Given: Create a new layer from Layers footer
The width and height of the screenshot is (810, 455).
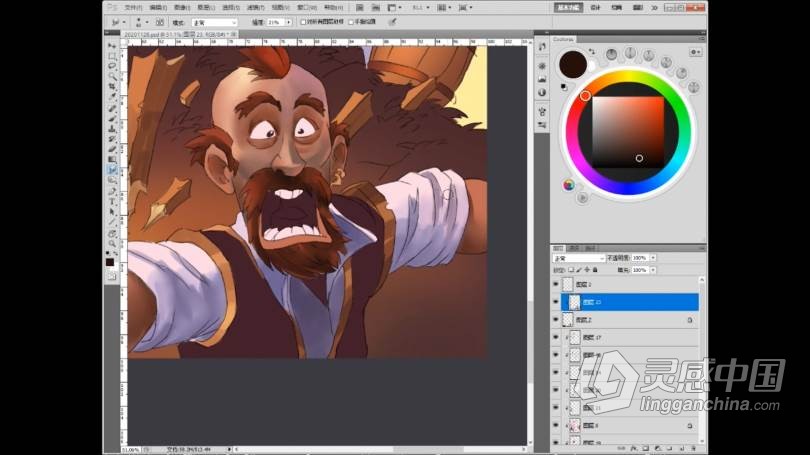Looking at the screenshot, I should pyautogui.click(x=681, y=448).
